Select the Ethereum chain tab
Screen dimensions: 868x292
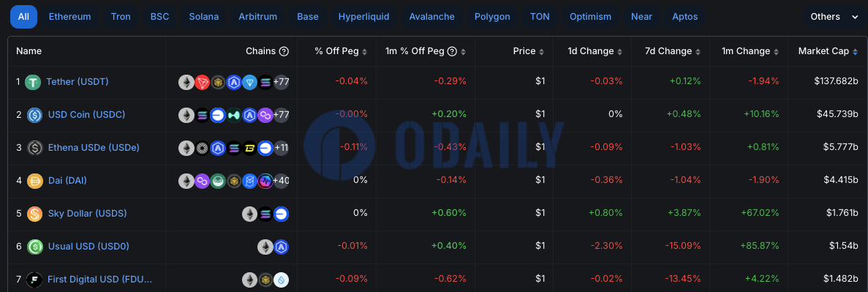point(69,17)
